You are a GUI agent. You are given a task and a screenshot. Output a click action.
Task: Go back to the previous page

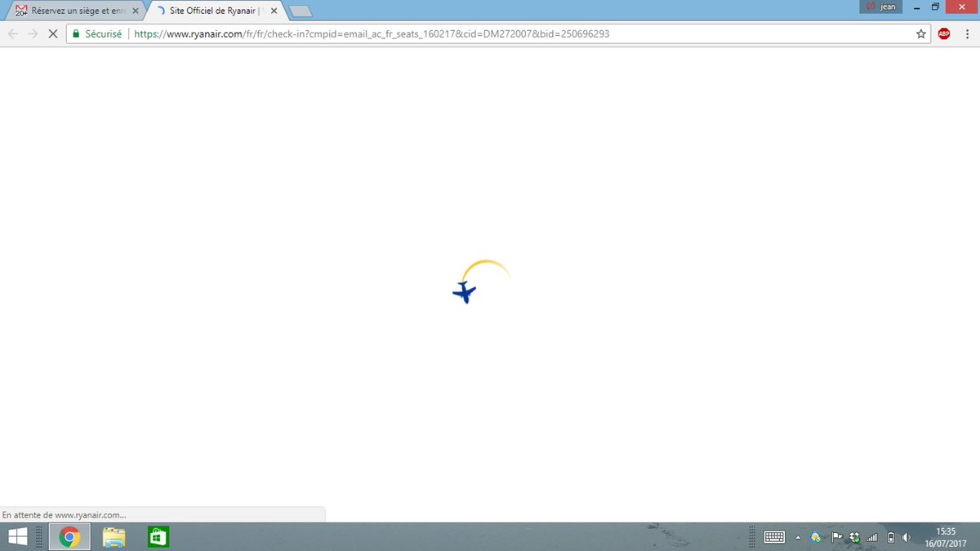[12, 33]
